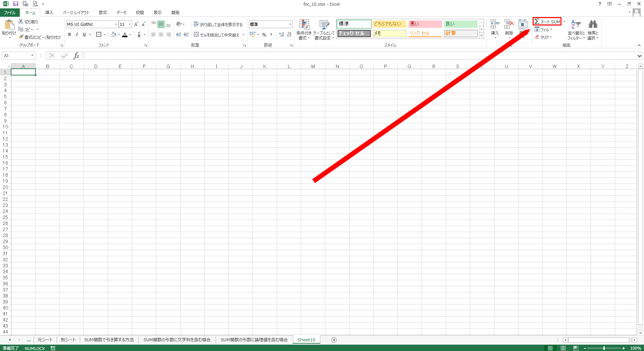
Task: Click the Paste (貼り付け) icon
Action: (x=9, y=24)
